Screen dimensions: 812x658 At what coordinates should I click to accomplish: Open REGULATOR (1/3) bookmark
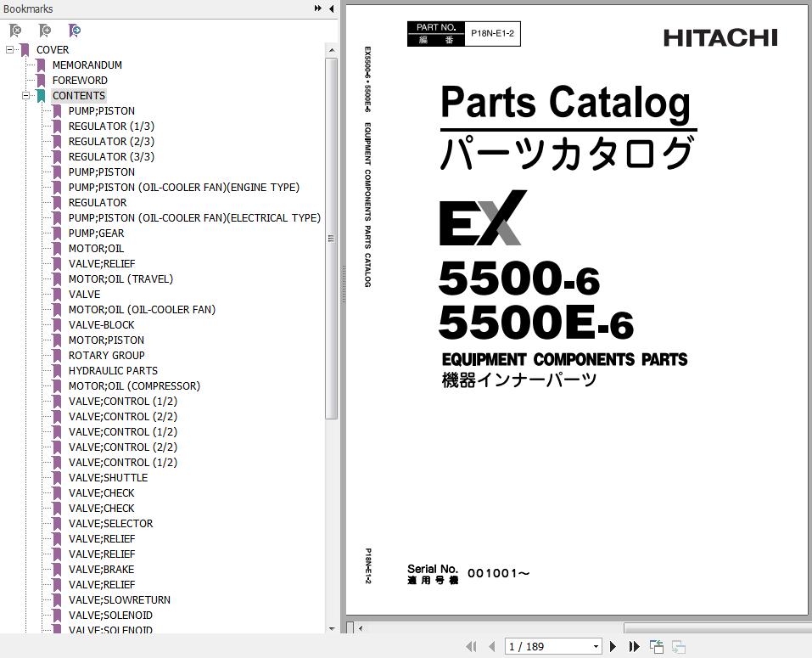(x=111, y=126)
